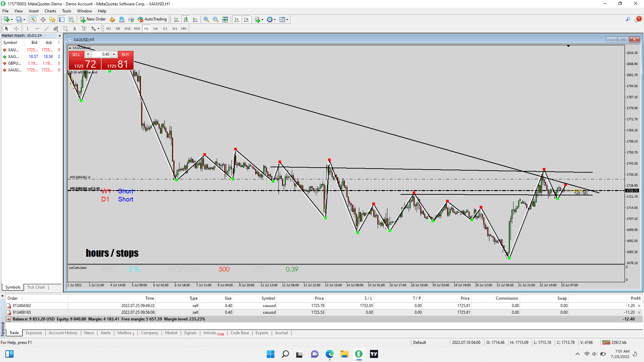
Task: Select the Crosshair cursor tool
Action: (x=16, y=29)
